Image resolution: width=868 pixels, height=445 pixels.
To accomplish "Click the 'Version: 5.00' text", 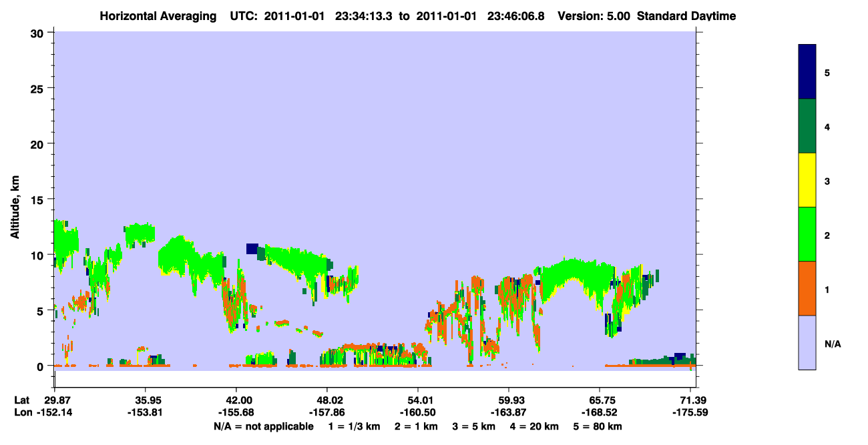I will pyautogui.click(x=594, y=15).
